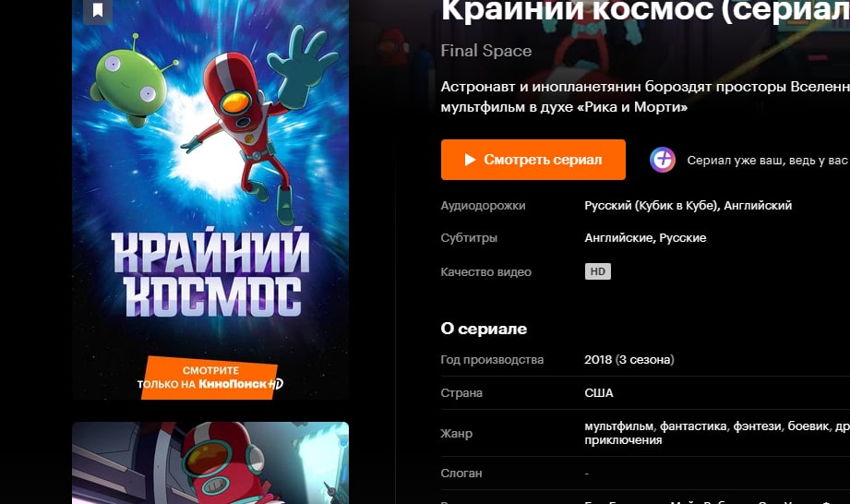Open the фантастика genre link

tap(693, 426)
